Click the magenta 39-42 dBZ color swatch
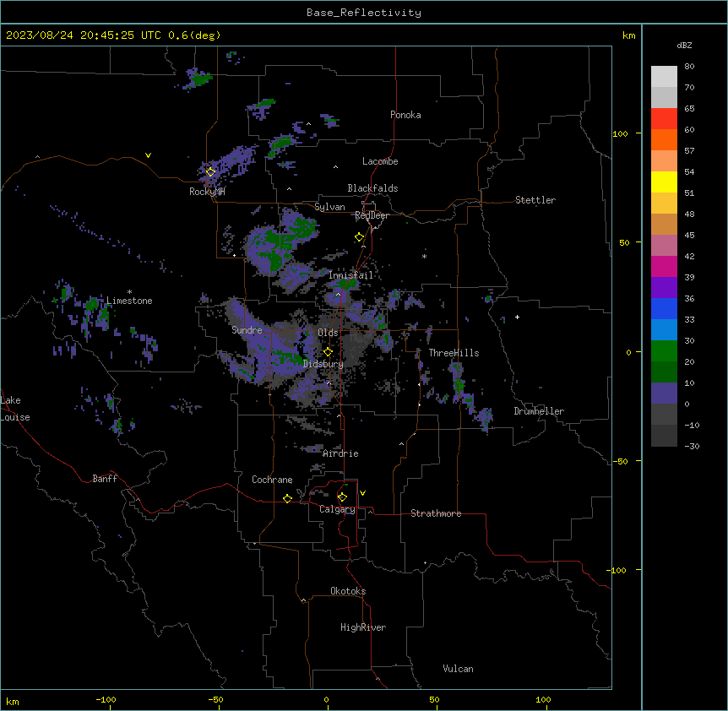Viewport: 728px width, 711px height. click(664, 266)
